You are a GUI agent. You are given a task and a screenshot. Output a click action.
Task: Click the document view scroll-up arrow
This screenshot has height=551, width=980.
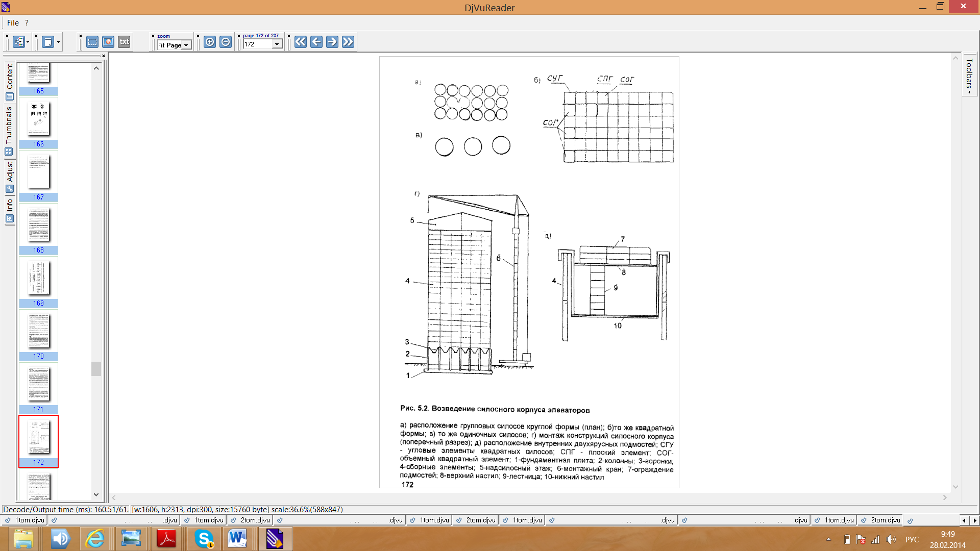(956, 58)
